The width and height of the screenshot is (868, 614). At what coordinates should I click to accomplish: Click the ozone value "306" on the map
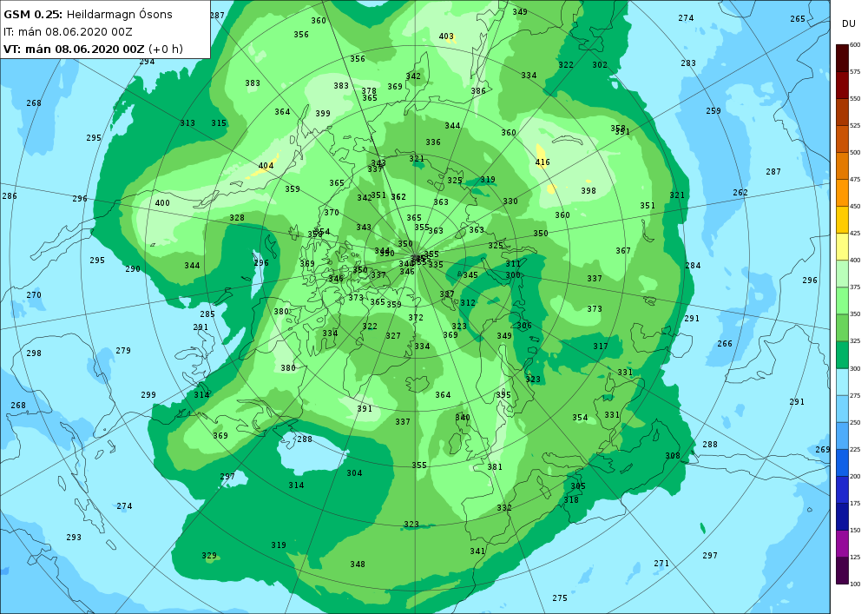524,326
